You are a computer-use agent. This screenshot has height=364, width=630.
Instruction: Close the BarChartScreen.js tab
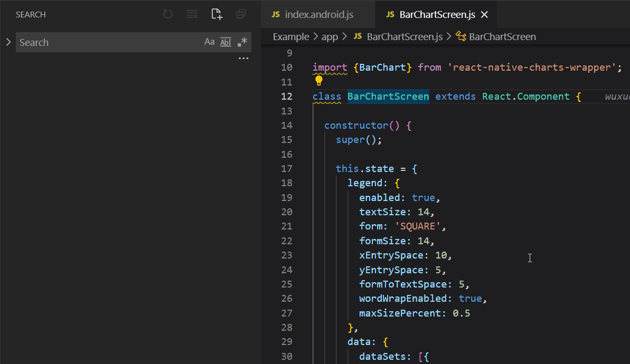pos(484,14)
